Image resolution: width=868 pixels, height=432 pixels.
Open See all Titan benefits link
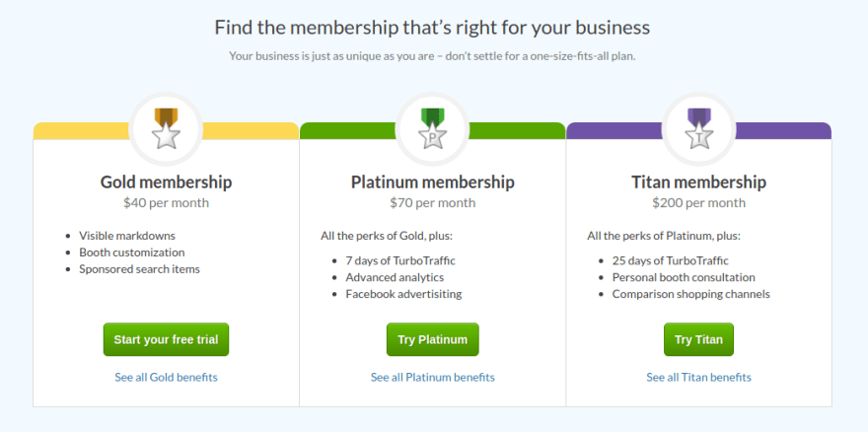698,377
